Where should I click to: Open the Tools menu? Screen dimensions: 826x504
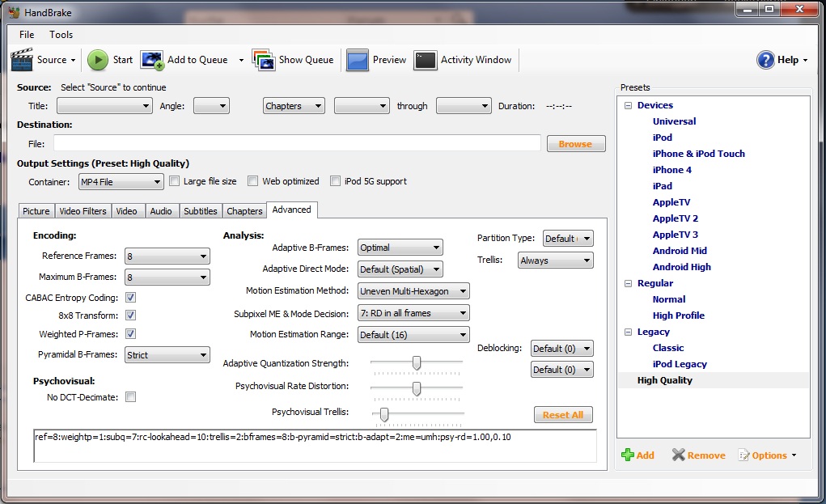point(61,35)
